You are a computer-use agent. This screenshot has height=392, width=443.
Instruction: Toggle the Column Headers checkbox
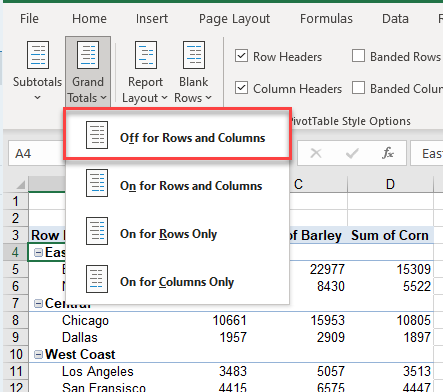tap(241, 88)
